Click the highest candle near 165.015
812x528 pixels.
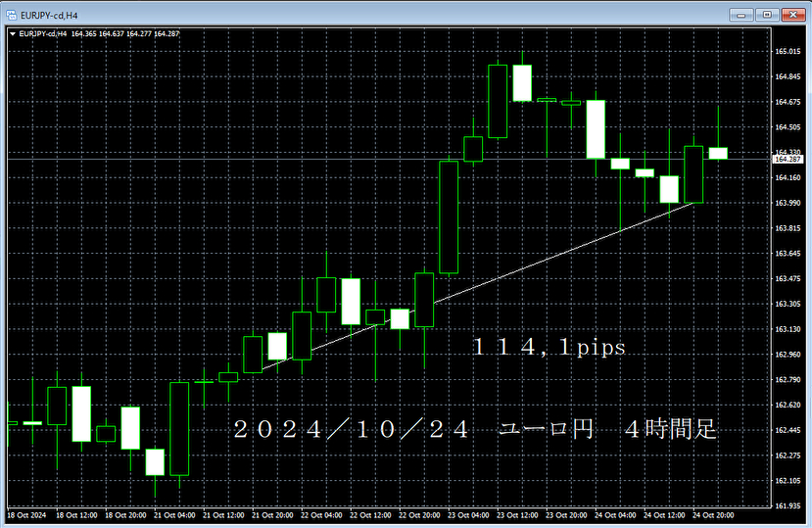[522, 83]
